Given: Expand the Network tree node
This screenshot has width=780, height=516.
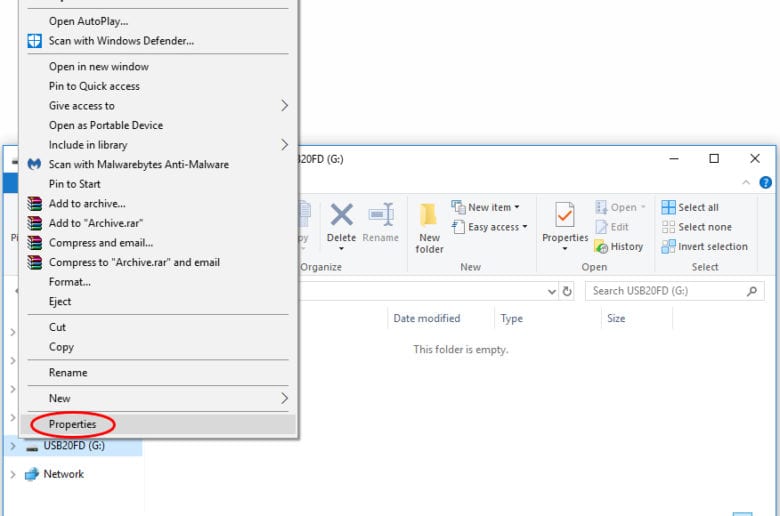Looking at the screenshot, I should pyautogui.click(x=13, y=474).
